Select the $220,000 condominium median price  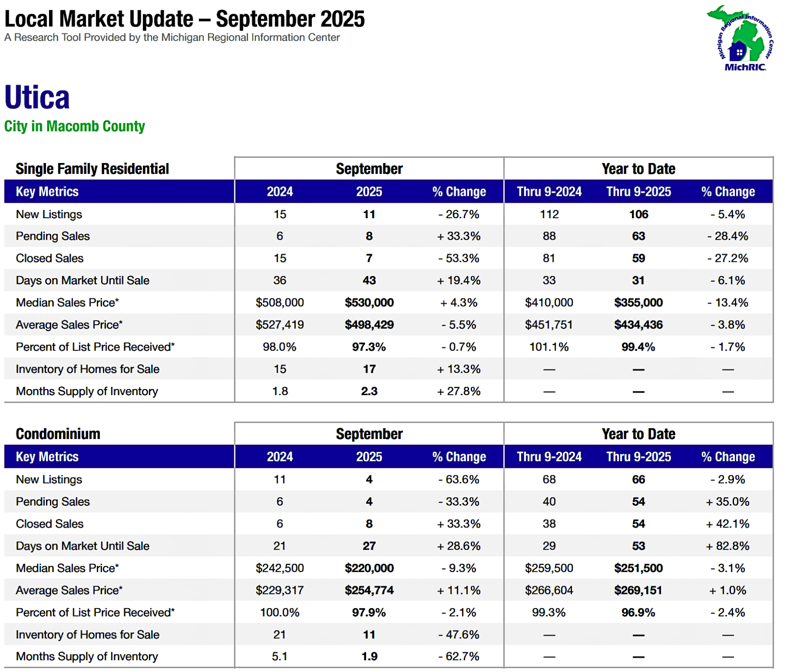coord(369,568)
